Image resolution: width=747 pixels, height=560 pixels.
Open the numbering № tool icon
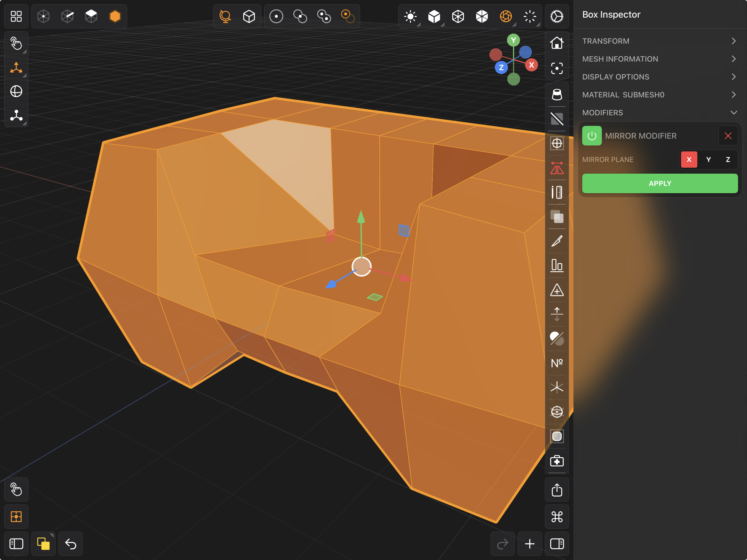click(x=557, y=363)
